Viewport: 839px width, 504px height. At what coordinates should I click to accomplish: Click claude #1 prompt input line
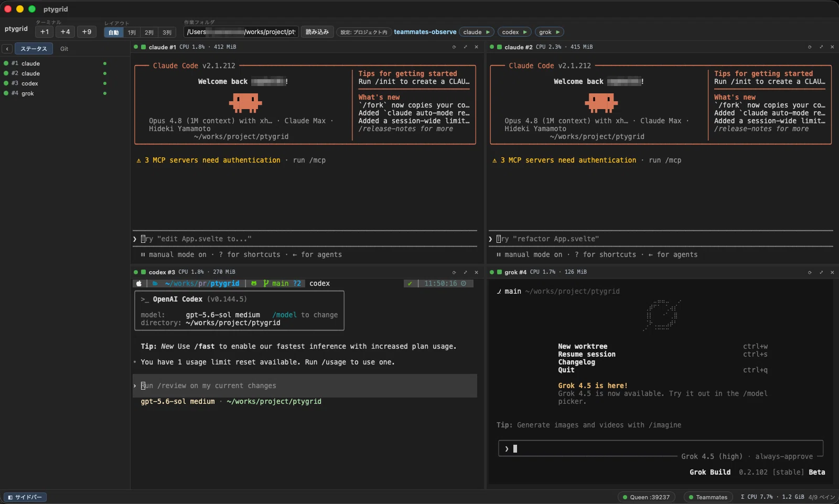pos(305,239)
